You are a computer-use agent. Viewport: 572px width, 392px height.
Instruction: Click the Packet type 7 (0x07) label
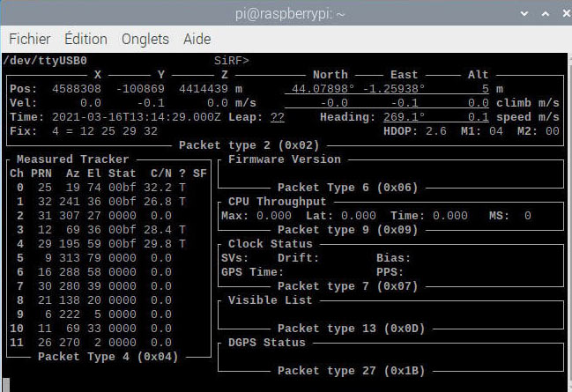tap(347, 286)
